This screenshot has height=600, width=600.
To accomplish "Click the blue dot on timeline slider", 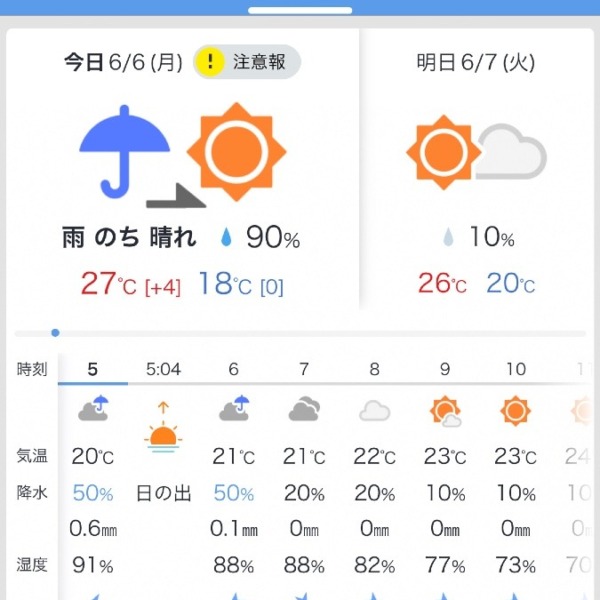I will click(55, 333).
